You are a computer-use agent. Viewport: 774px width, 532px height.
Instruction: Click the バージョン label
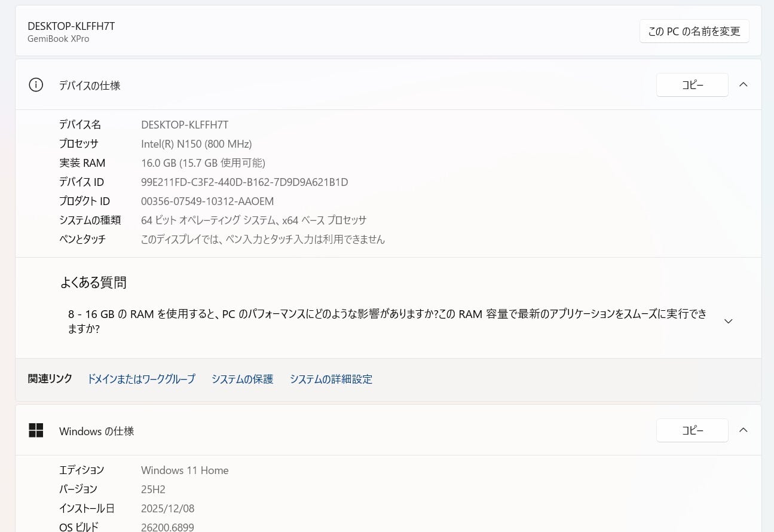point(78,490)
